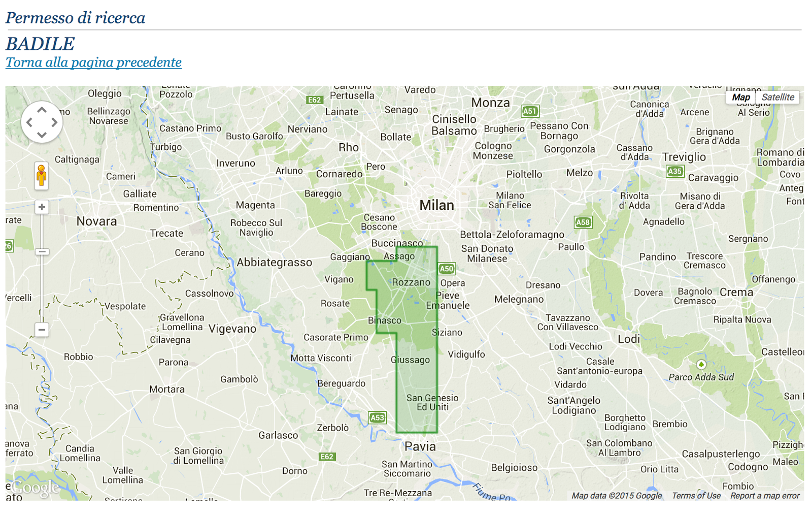Zoom out with the minus button
Screen dimensions: 812x516
pyautogui.click(x=42, y=330)
